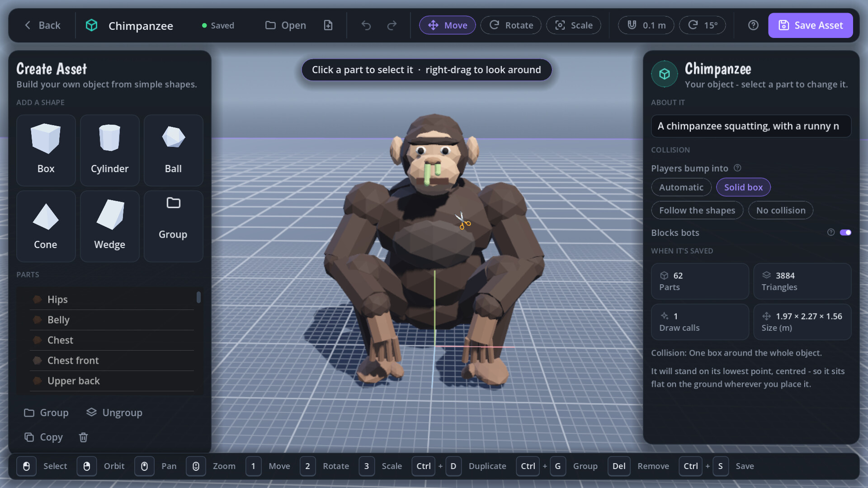This screenshot has width=868, height=488.
Task: Change the 15° rotation snap
Action: point(703,25)
